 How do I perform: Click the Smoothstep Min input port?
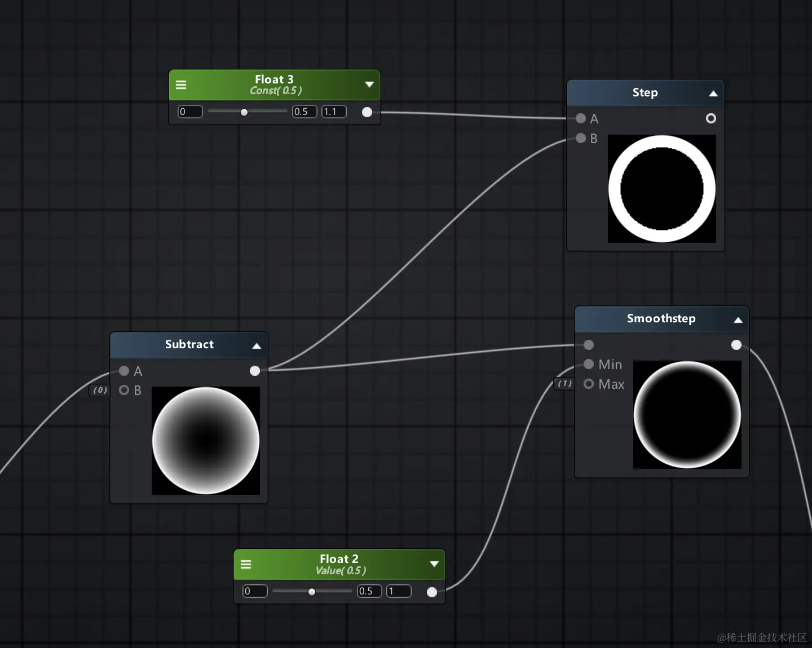[589, 364]
